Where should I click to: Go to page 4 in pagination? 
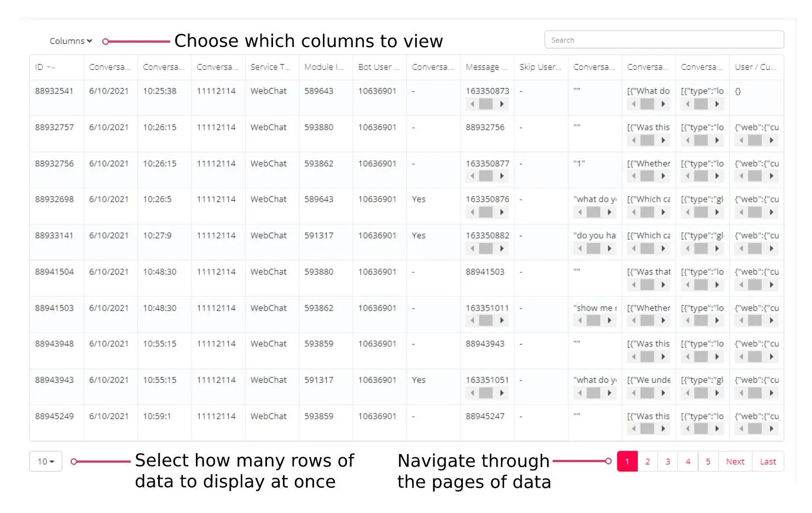point(688,462)
